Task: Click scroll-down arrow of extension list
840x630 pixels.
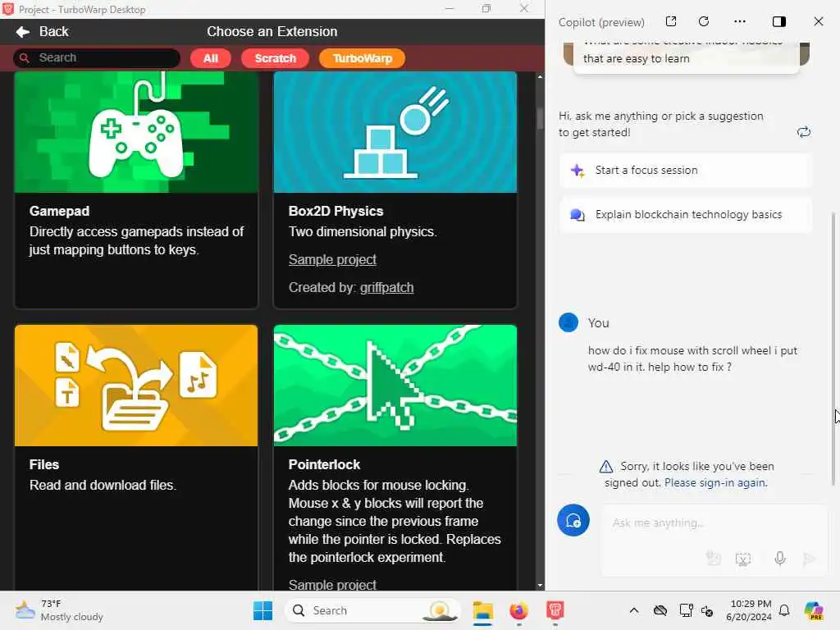Action: click(540, 586)
